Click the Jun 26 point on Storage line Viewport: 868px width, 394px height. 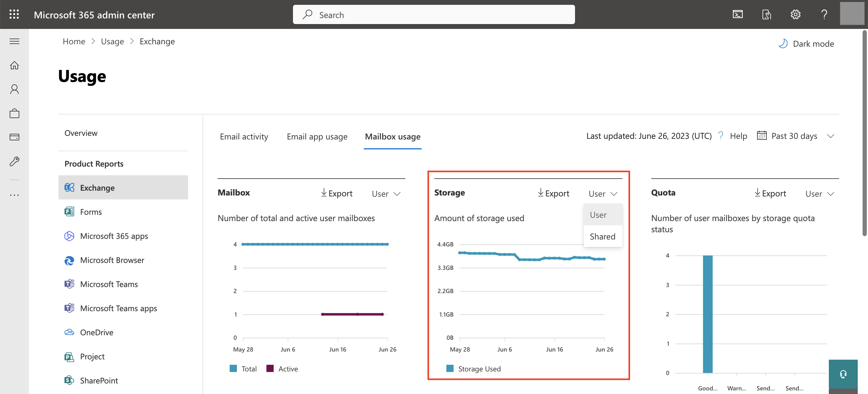[605, 259]
